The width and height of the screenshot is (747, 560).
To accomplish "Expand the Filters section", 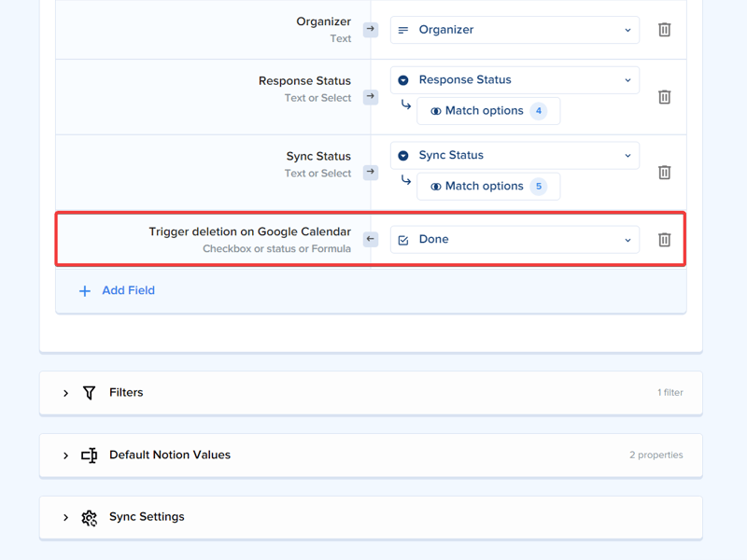I will [65, 392].
